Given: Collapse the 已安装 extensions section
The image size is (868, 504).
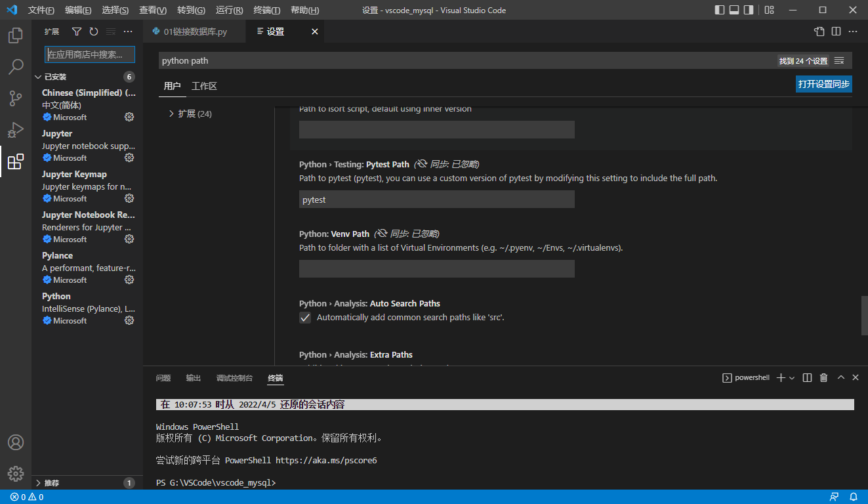Looking at the screenshot, I should 87,77.
